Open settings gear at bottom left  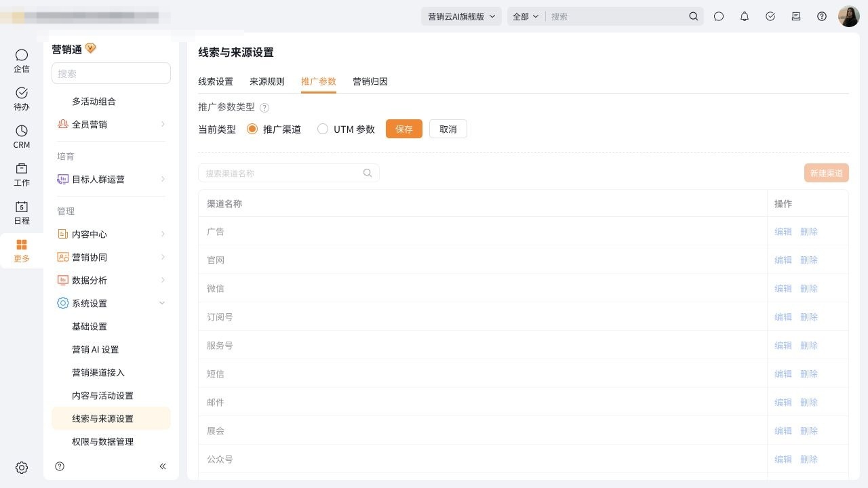point(22,468)
